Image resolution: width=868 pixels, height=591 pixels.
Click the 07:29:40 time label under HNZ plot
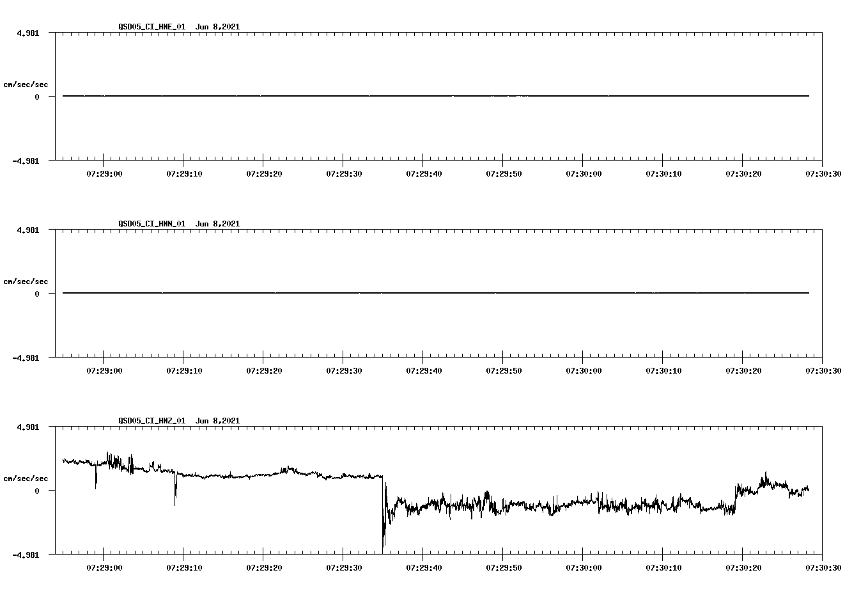pos(424,567)
